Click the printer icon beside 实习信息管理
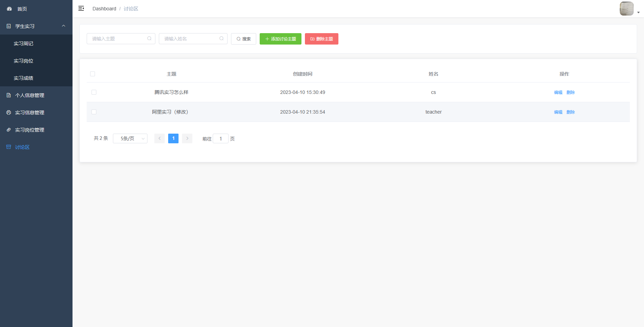644x327 pixels. (x=9, y=113)
